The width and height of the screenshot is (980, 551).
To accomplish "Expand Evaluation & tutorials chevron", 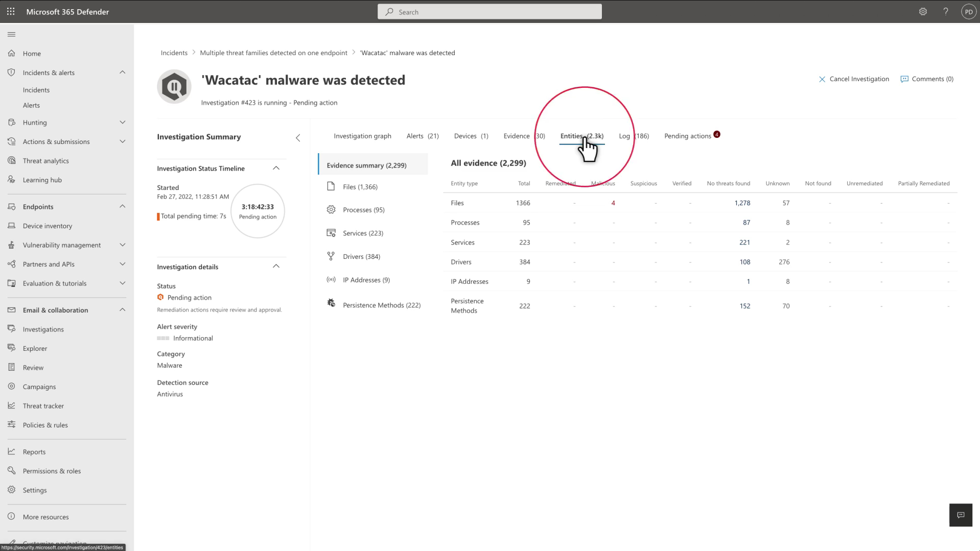I will [x=123, y=283].
